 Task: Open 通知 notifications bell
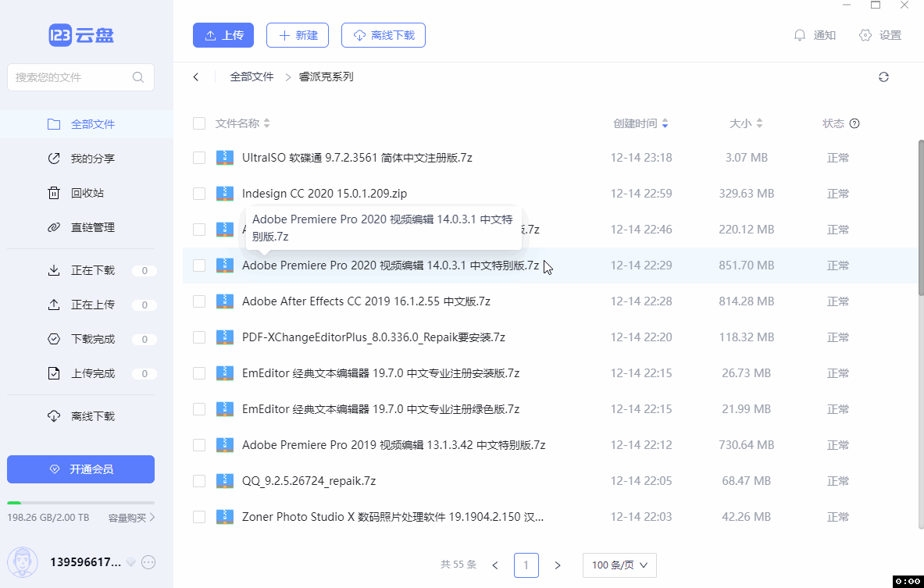pyautogui.click(x=815, y=35)
